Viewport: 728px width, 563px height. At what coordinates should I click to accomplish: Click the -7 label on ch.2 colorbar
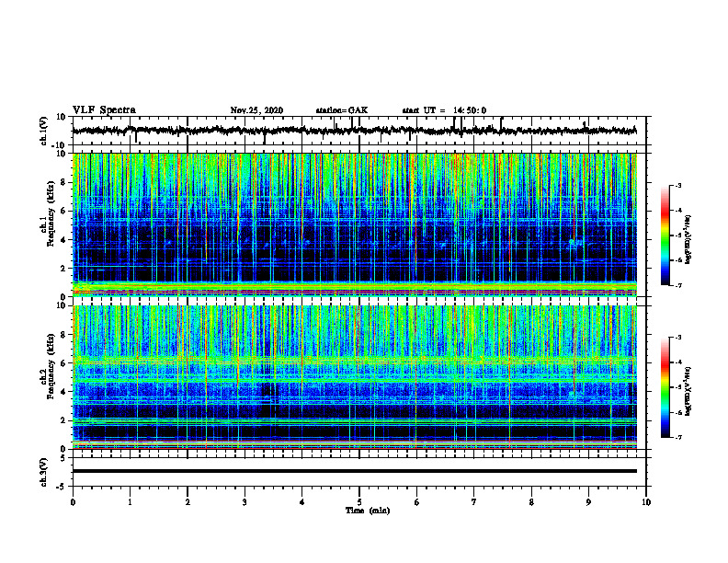677,438
